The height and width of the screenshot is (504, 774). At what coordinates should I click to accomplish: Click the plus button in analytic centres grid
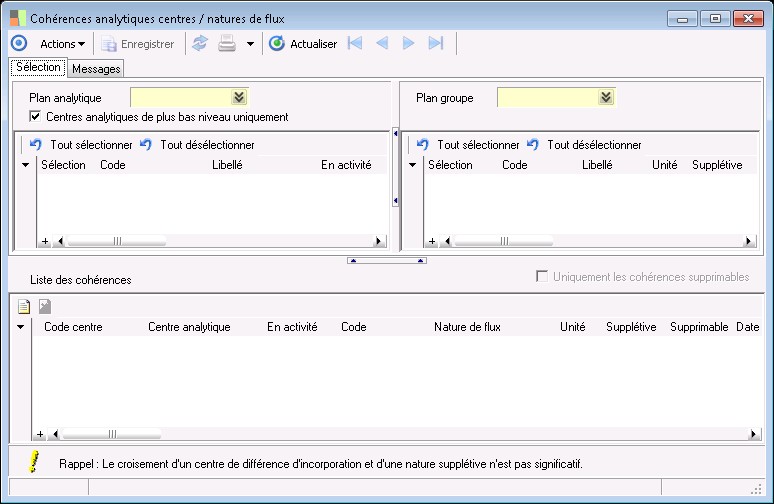pyautogui.click(x=45, y=241)
